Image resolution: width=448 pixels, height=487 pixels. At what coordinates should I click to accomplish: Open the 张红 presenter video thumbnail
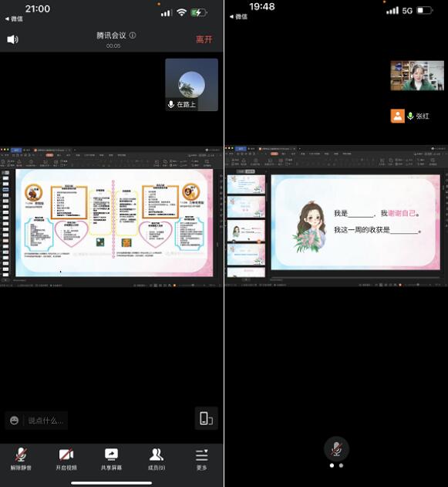(417, 76)
